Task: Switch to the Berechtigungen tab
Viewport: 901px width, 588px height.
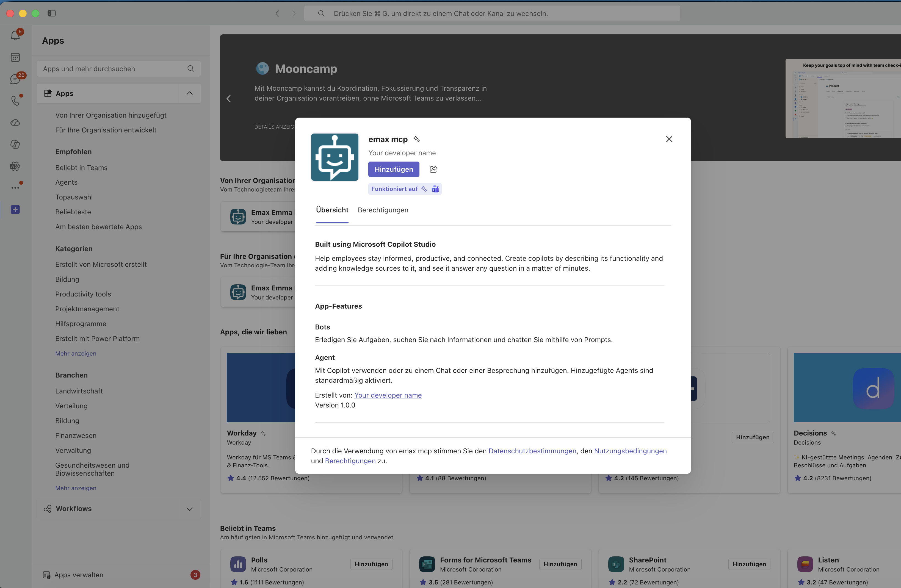Action: click(383, 210)
